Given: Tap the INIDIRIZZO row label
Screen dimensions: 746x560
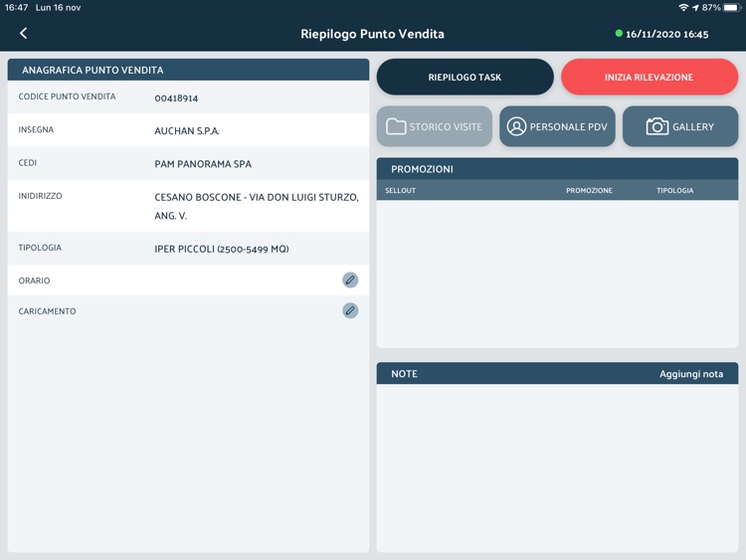Looking at the screenshot, I should pos(40,196).
